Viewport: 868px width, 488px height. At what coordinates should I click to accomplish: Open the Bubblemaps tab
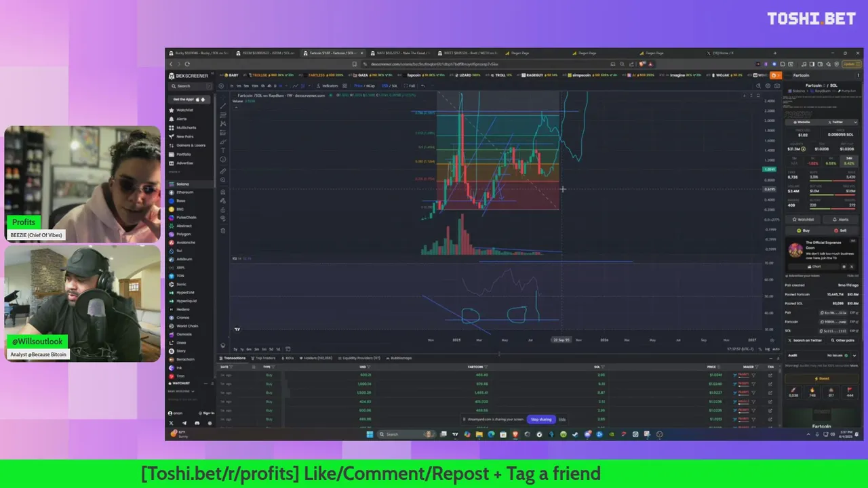click(x=399, y=358)
